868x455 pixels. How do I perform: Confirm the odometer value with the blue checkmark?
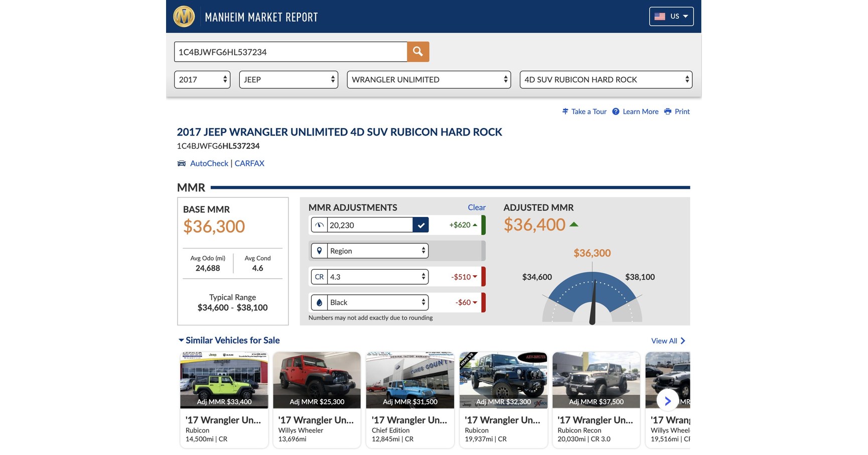click(421, 225)
